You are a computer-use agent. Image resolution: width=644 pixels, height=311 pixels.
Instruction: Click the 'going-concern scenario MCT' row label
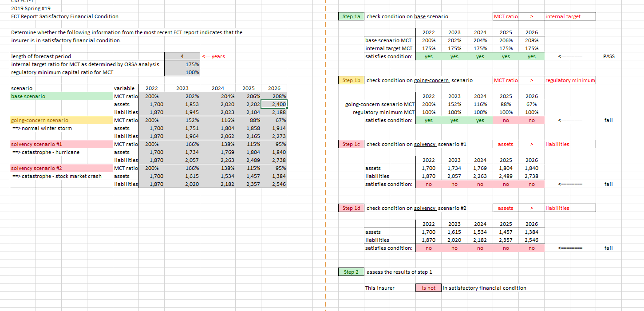tap(380, 104)
